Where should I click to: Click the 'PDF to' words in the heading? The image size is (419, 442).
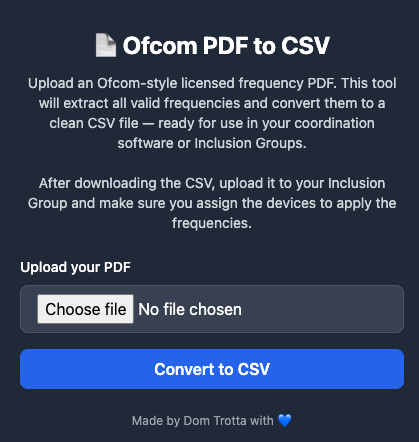(239, 45)
